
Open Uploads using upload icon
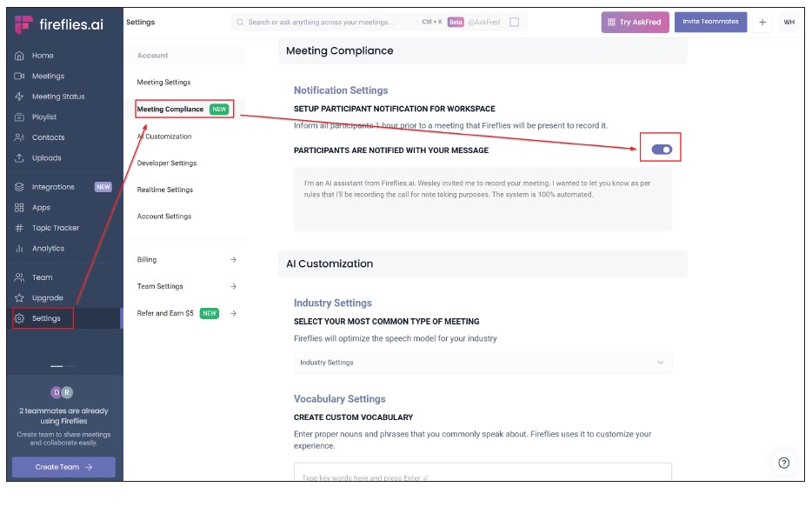(x=19, y=158)
